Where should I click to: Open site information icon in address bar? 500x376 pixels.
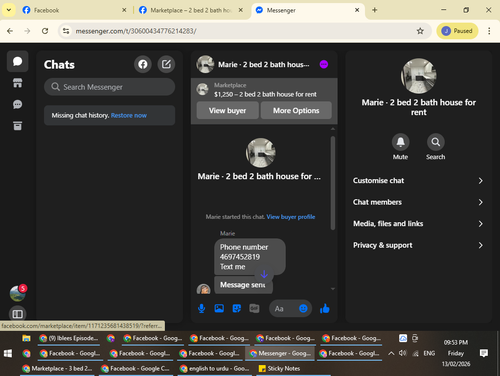(x=66, y=31)
